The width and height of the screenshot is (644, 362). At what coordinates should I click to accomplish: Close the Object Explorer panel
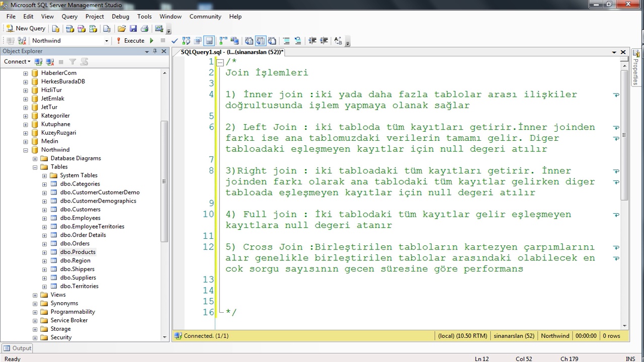click(x=164, y=51)
